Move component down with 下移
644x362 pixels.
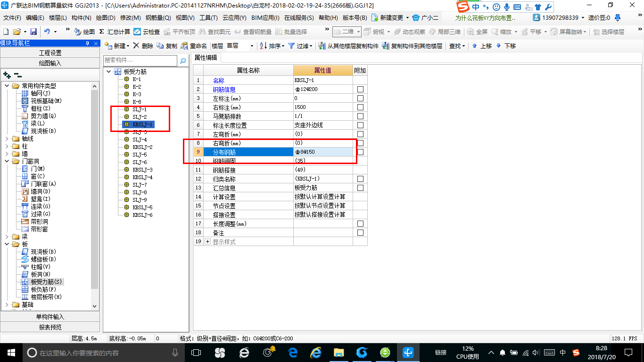point(505,46)
